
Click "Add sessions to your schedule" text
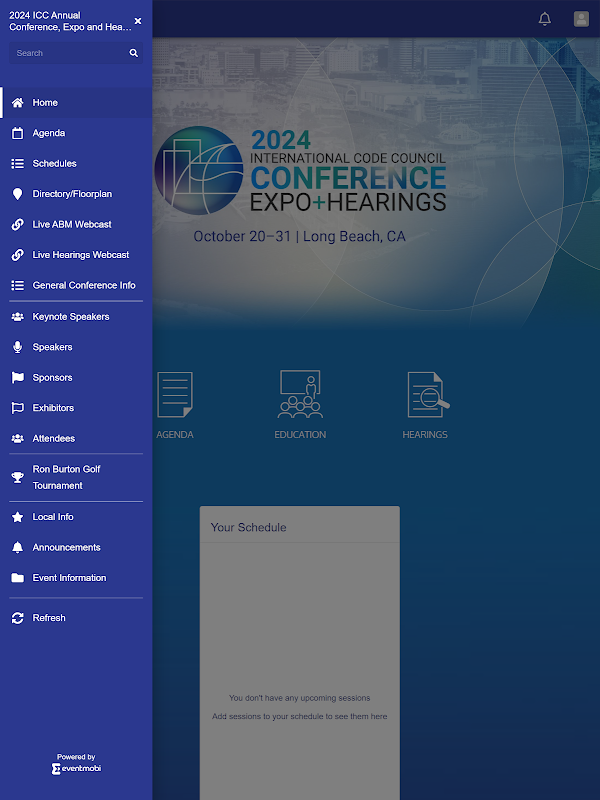pos(299,716)
